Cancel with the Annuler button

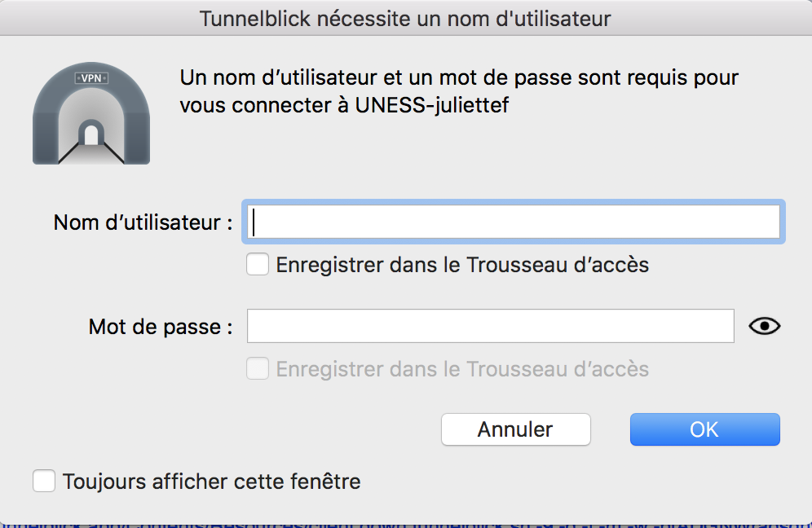point(516,429)
